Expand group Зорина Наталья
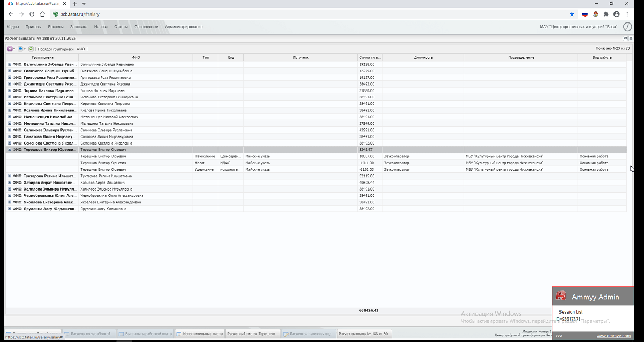 pyautogui.click(x=10, y=90)
